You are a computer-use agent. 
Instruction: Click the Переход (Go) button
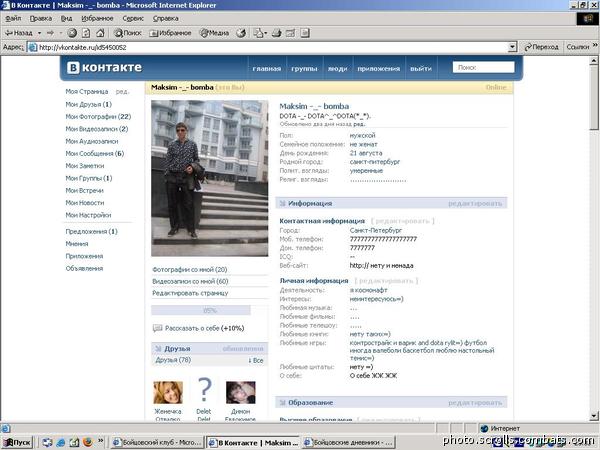click(541, 47)
